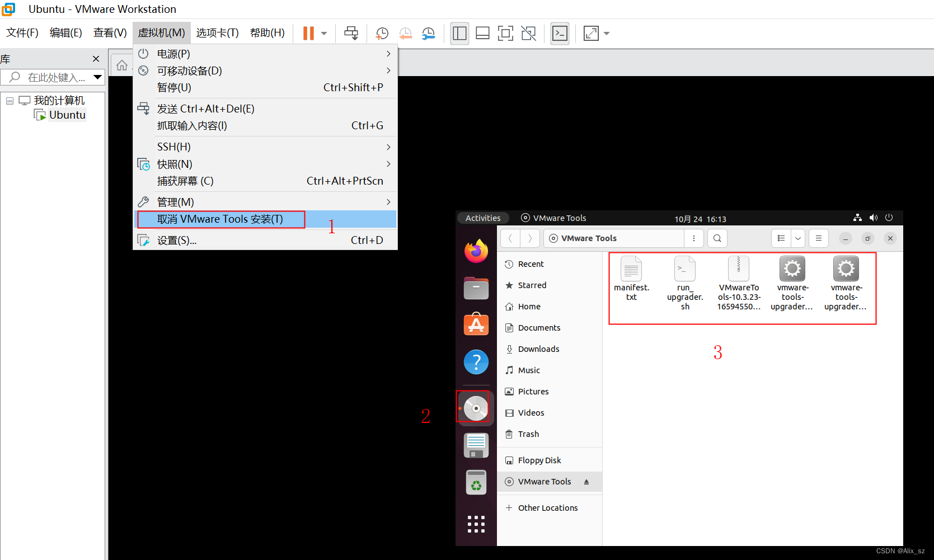Toggle list view button in Files
The image size is (934, 560).
pyautogui.click(x=781, y=238)
